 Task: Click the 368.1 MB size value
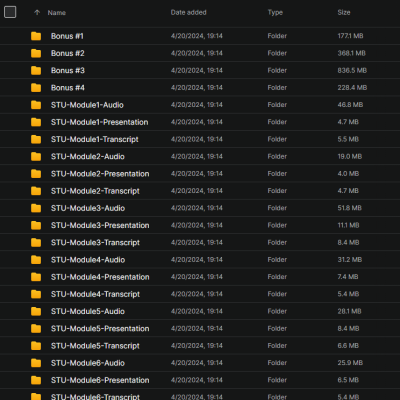coord(351,53)
